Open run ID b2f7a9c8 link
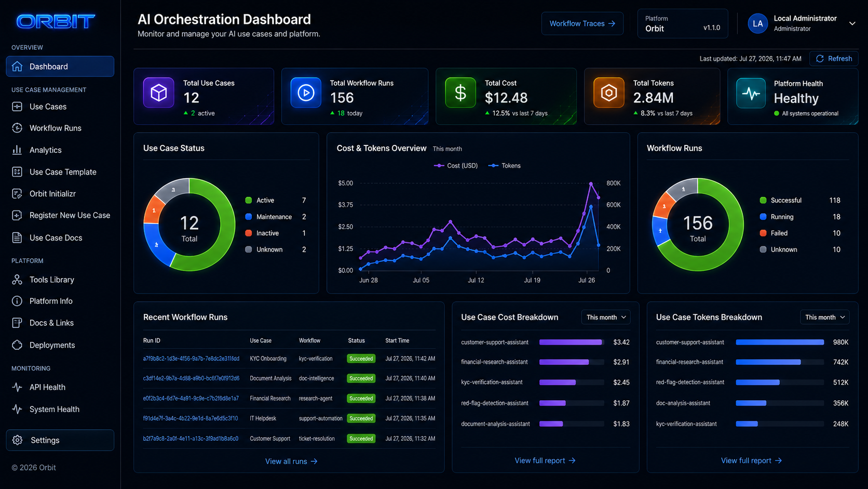868x489 pixels. pos(191,439)
